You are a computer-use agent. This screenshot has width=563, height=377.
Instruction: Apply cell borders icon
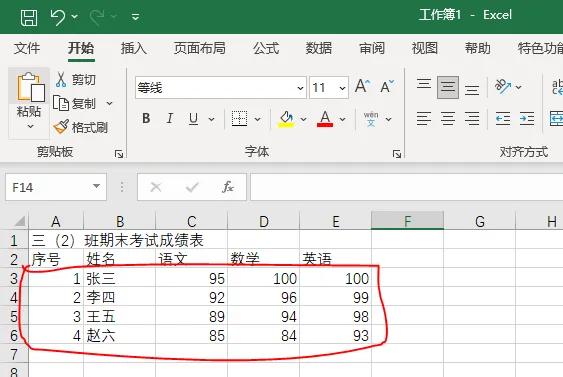tap(239, 118)
